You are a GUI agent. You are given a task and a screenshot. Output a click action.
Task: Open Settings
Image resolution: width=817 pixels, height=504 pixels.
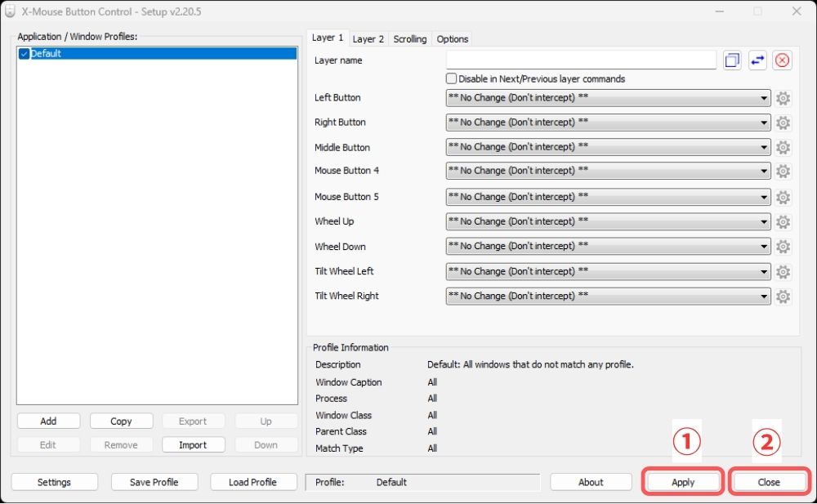54,482
